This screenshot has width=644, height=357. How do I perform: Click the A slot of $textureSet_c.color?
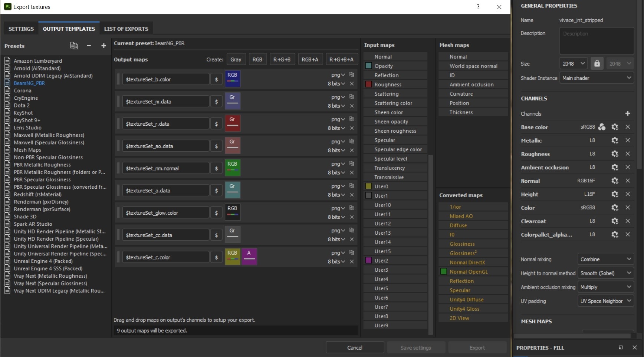(249, 257)
